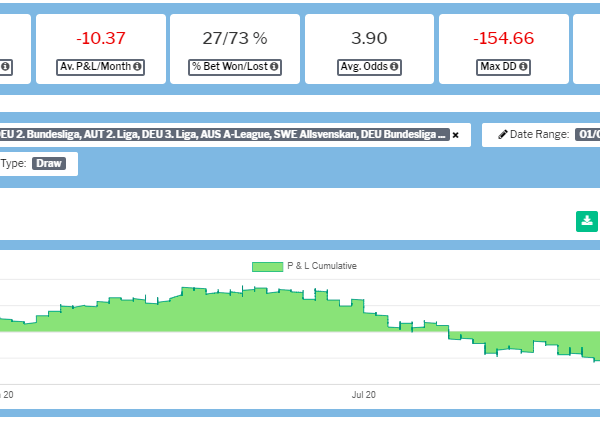
Task: Click the -10.37 average P&L value
Action: pos(101,38)
